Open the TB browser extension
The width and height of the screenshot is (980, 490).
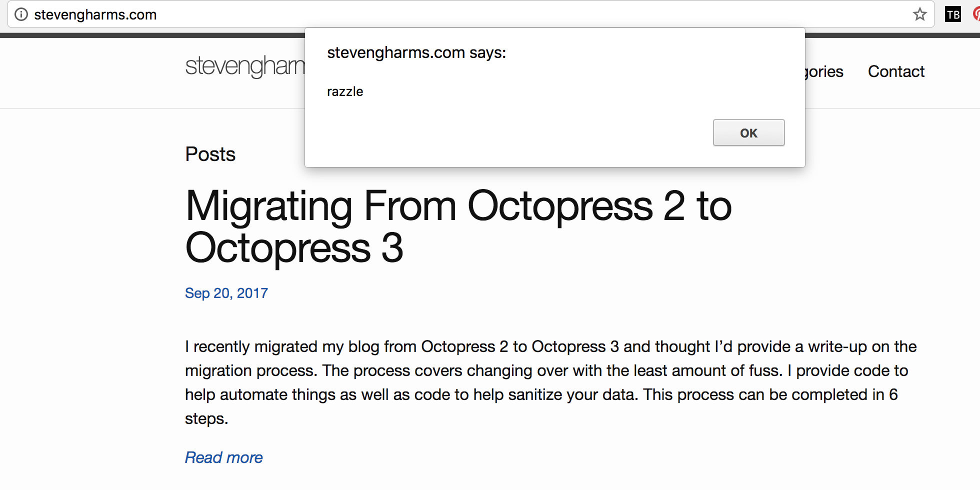point(953,14)
